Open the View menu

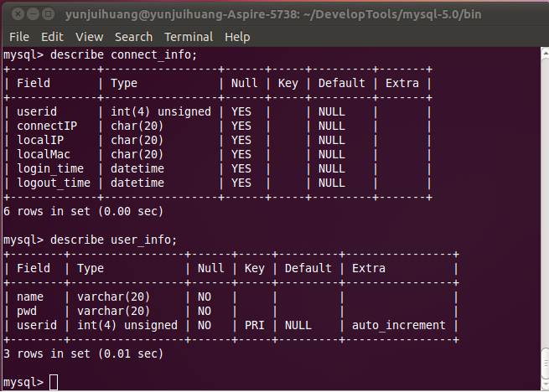[x=90, y=37]
